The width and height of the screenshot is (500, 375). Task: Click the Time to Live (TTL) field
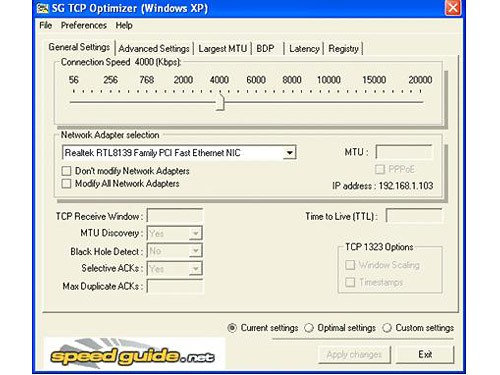(x=414, y=216)
